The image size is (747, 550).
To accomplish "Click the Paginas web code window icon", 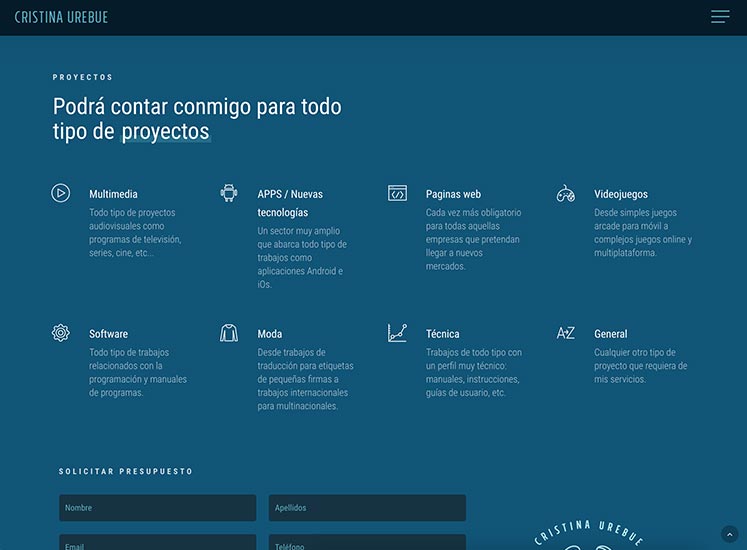I will pos(397,193).
